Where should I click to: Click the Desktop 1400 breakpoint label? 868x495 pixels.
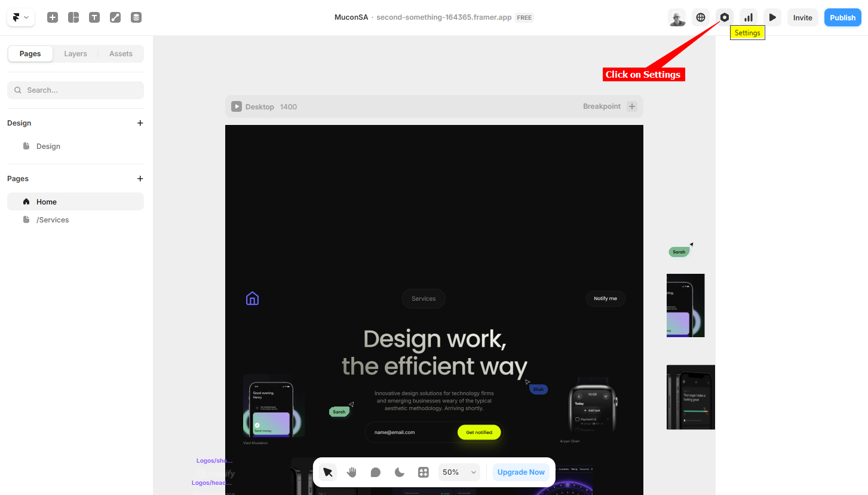pyautogui.click(x=271, y=107)
